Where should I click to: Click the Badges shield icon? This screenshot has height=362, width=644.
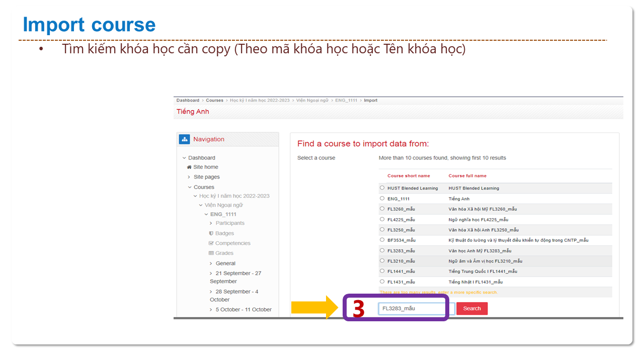[211, 233]
